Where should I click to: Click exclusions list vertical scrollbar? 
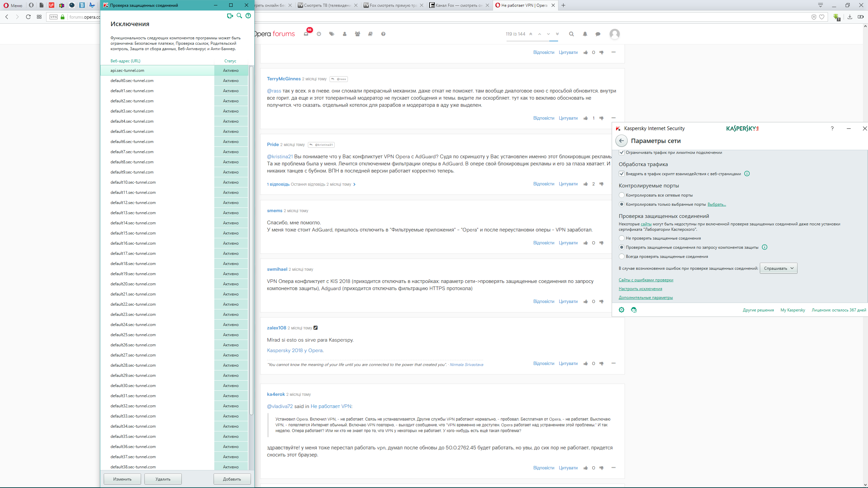(251, 241)
